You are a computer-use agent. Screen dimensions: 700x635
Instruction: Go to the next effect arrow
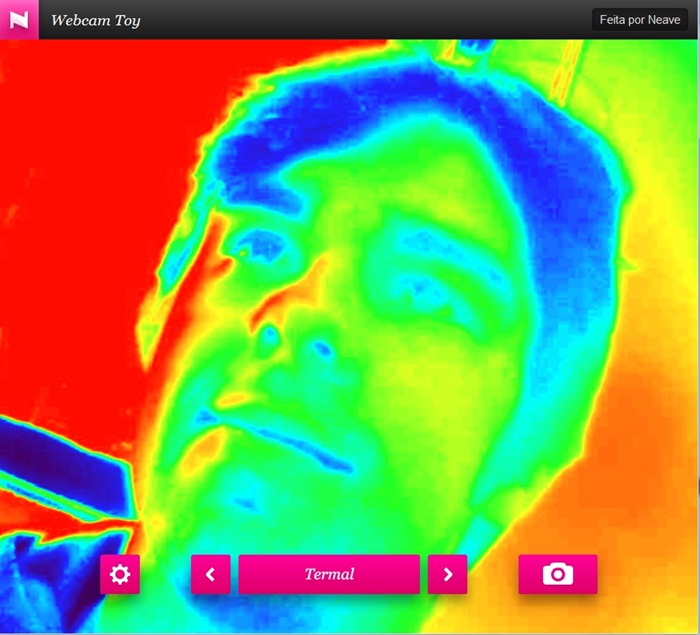tap(447, 574)
